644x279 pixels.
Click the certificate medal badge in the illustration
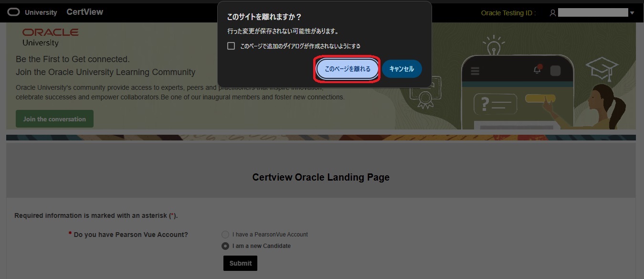425,97
